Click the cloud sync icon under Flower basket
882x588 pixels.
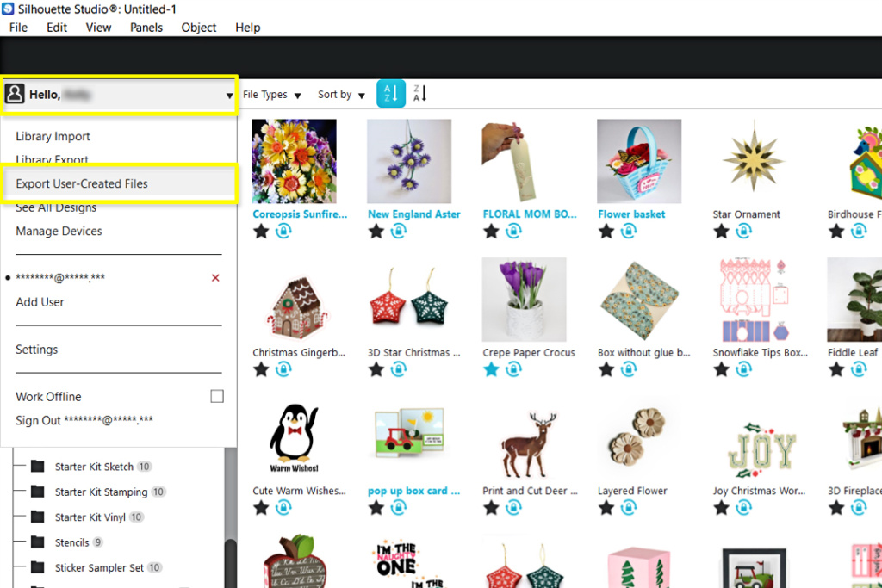point(629,232)
